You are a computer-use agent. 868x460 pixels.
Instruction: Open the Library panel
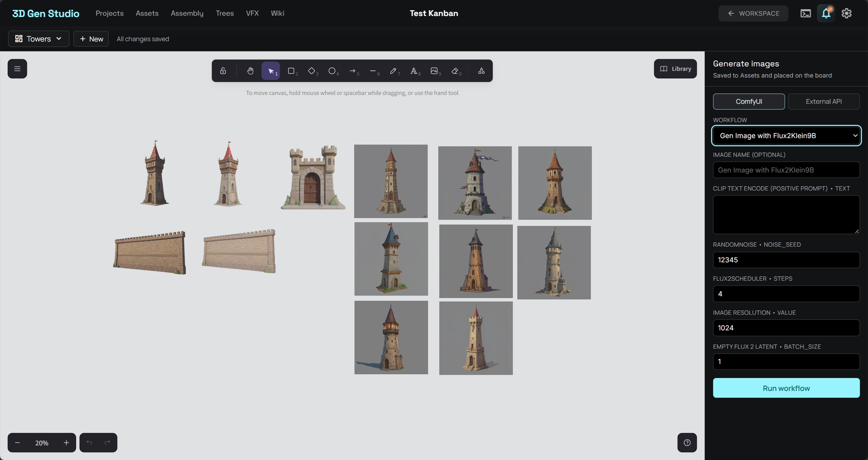675,69
